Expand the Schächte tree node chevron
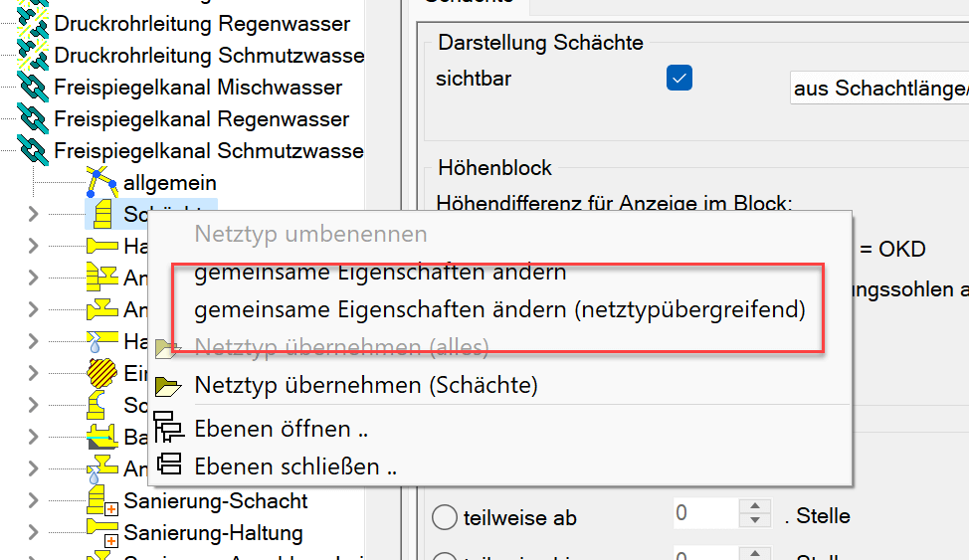 (x=34, y=215)
